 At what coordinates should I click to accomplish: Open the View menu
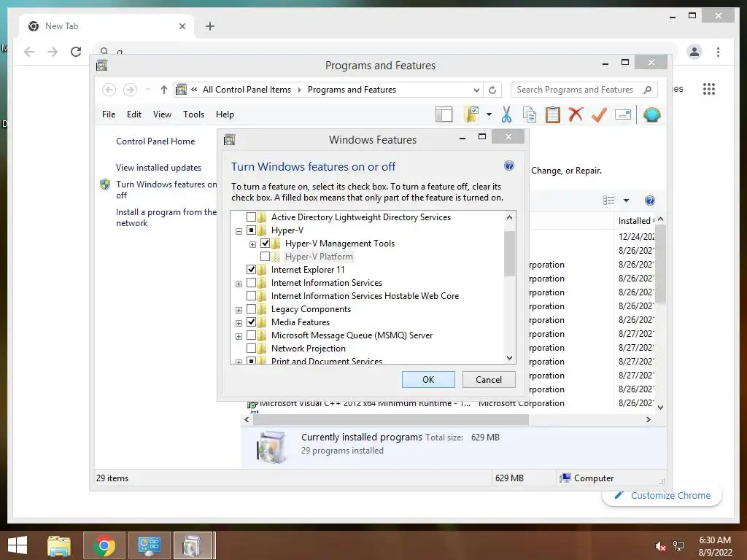point(162,114)
